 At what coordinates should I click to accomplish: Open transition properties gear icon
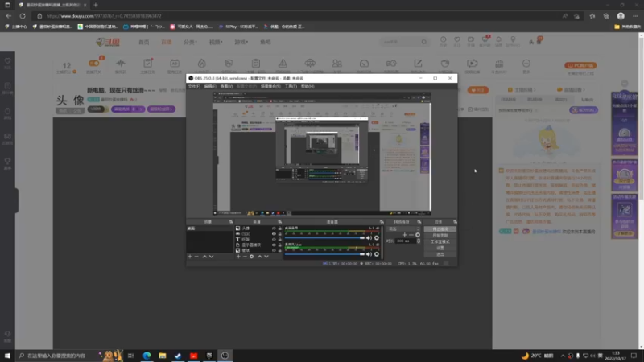(x=418, y=235)
